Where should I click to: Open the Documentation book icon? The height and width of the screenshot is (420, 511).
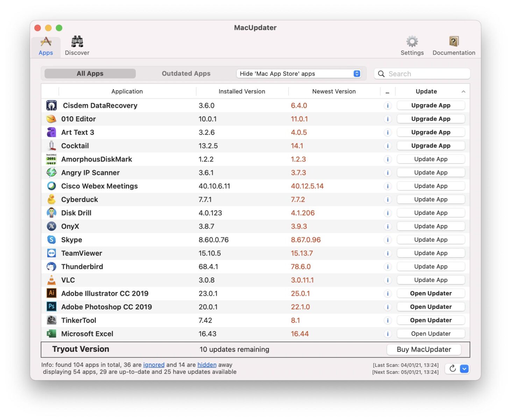(453, 42)
